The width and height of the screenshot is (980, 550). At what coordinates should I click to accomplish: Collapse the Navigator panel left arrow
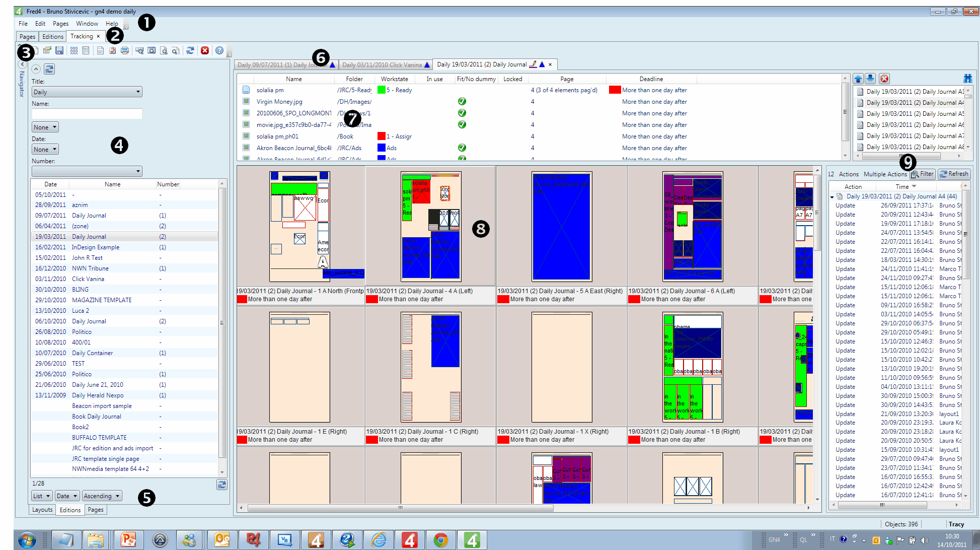[22, 64]
